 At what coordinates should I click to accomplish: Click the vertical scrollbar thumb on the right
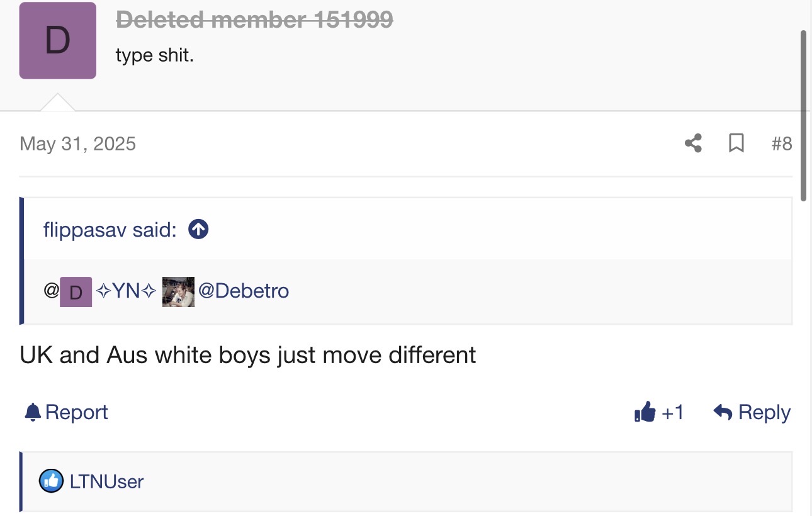[x=804, y=115]
